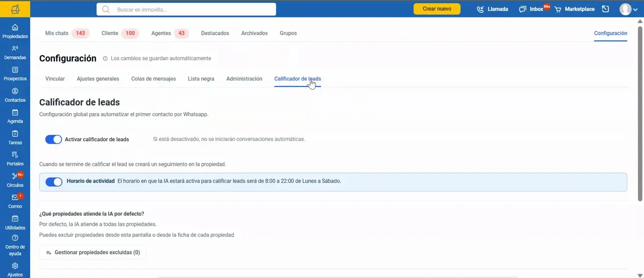Screen dimensions: 644x278
Task: Start a Llamada phone call
Action: coord(493,9)
